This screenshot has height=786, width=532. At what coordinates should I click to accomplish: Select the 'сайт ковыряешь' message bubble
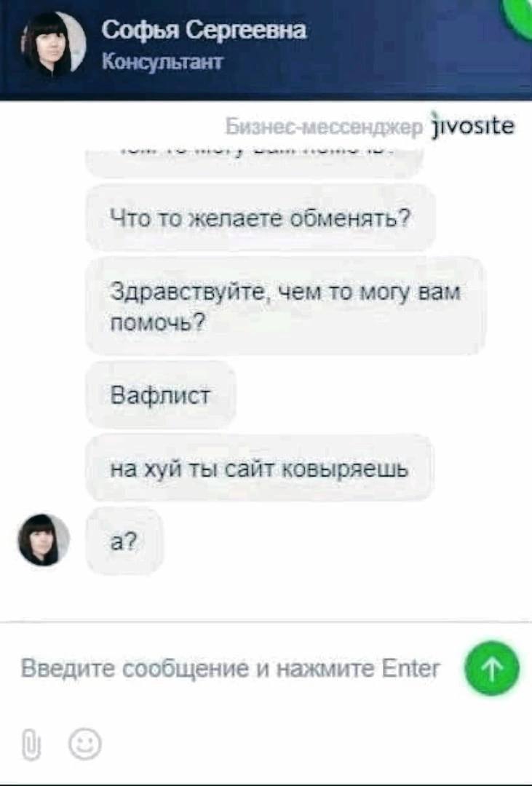[x=259, y=469]
